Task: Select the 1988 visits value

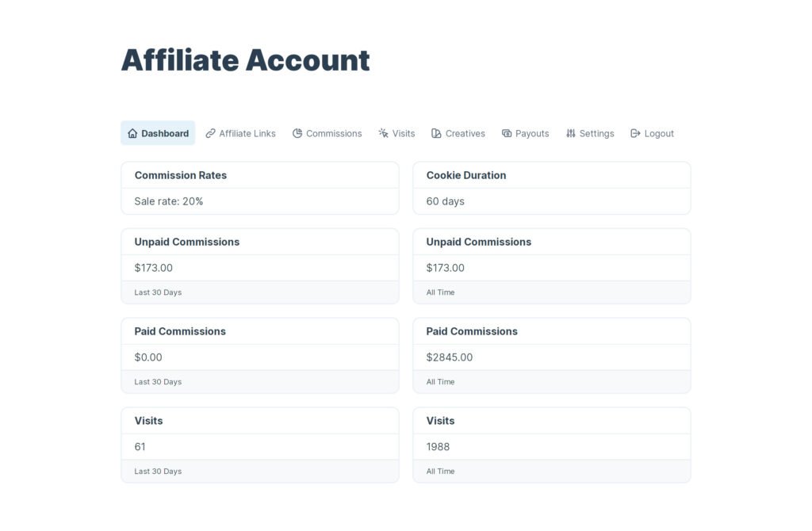Action: click(x=438, y=447)
